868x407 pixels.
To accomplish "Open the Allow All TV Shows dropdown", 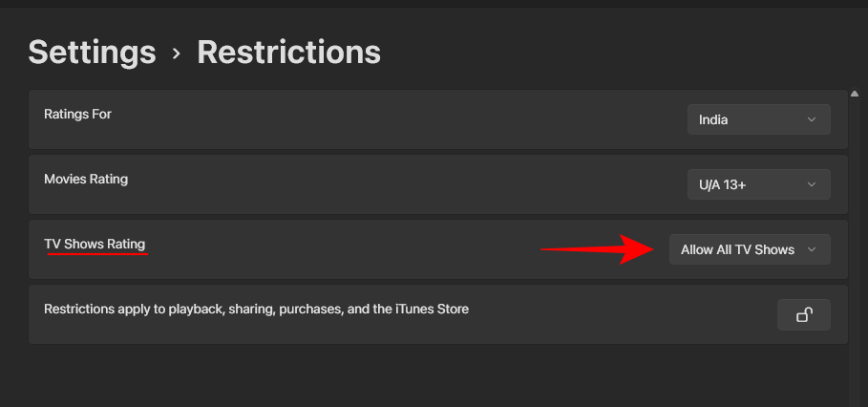I will coord(749,249).
